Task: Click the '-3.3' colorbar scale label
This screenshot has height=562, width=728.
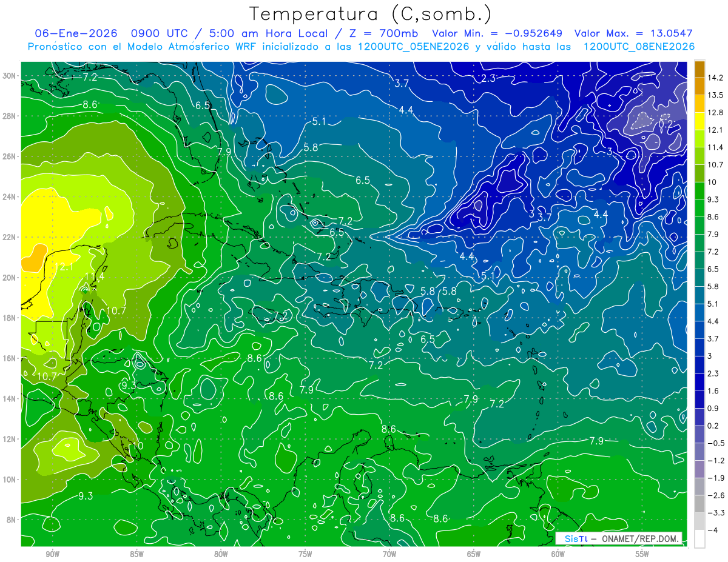Action: (x=716, y=513)
